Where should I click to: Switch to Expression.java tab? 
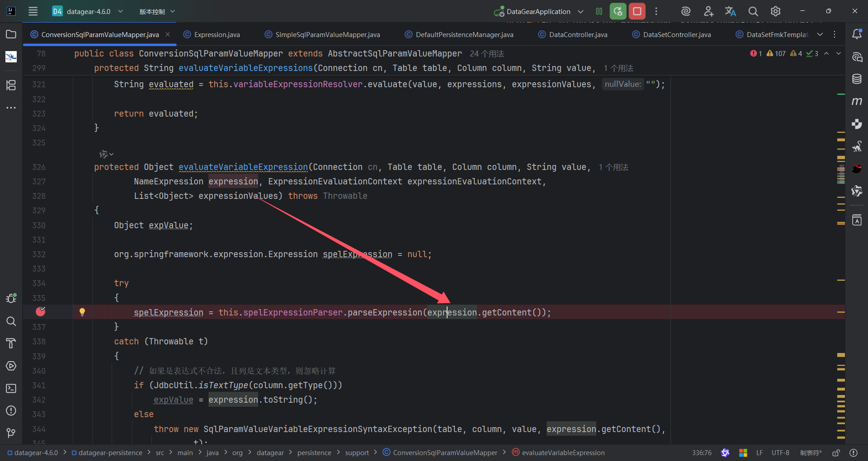212,34
